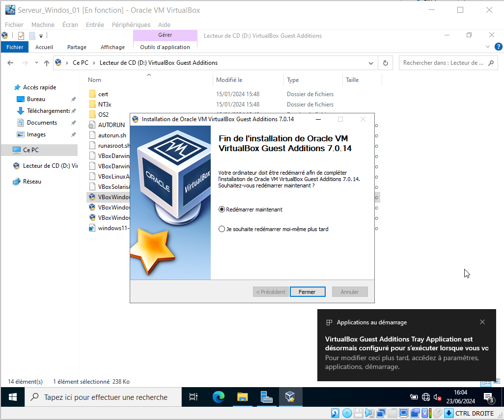The width and height of the screenshot is (504, 420).
Task: Click the Rechercher dans Lecteur search field
Action: pyautogui.click(x=442, y=63)
